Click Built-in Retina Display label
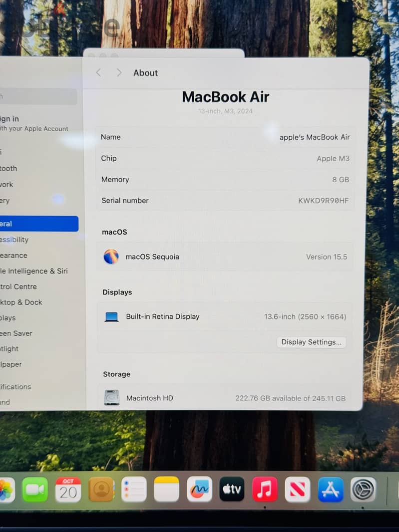This screenshot has height=532, width=399. [163, 316]
